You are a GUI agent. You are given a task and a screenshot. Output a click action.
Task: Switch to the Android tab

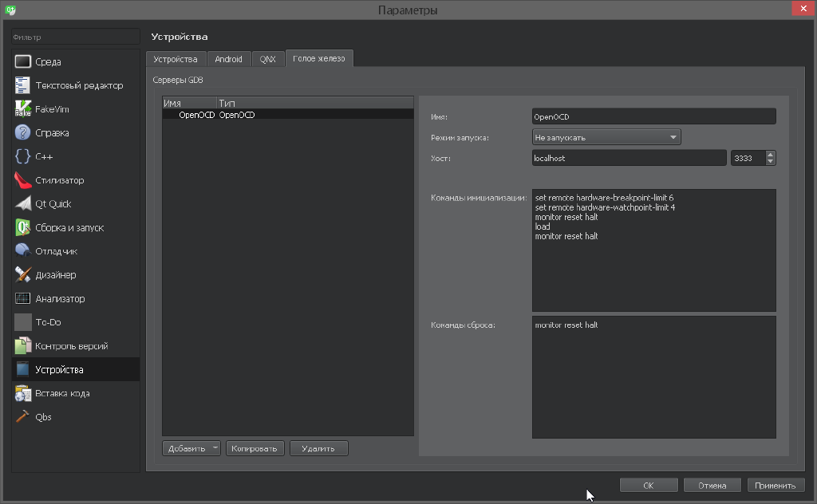coord(228,60)
